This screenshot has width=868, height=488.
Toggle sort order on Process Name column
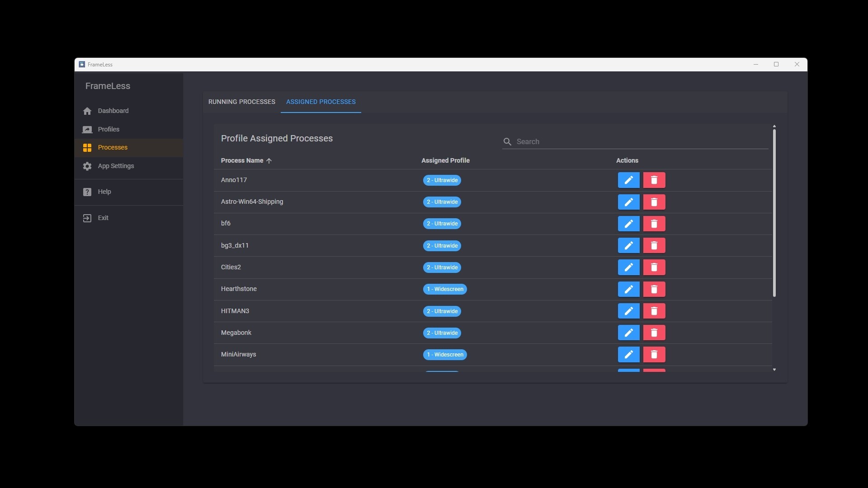pyautogui.click(x=246, y=160)
